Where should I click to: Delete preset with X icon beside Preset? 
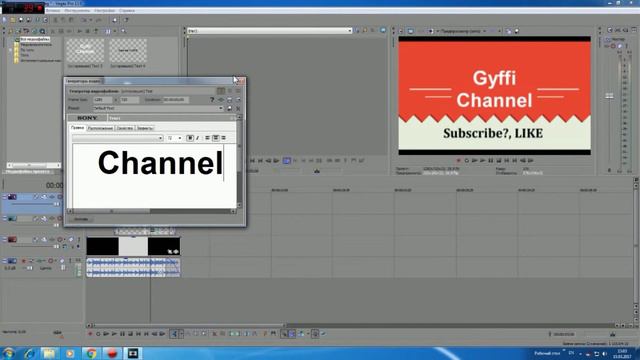coord(238,108)
